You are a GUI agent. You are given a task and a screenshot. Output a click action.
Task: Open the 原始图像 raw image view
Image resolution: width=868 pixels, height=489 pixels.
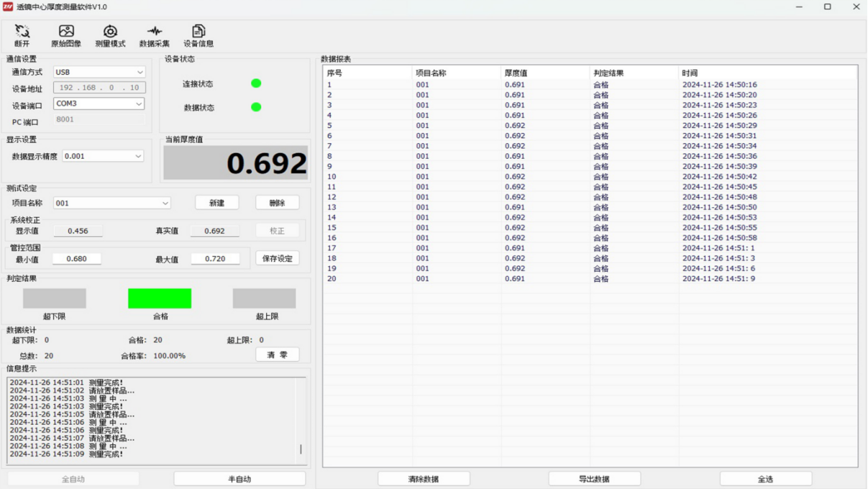coord(66,35)
